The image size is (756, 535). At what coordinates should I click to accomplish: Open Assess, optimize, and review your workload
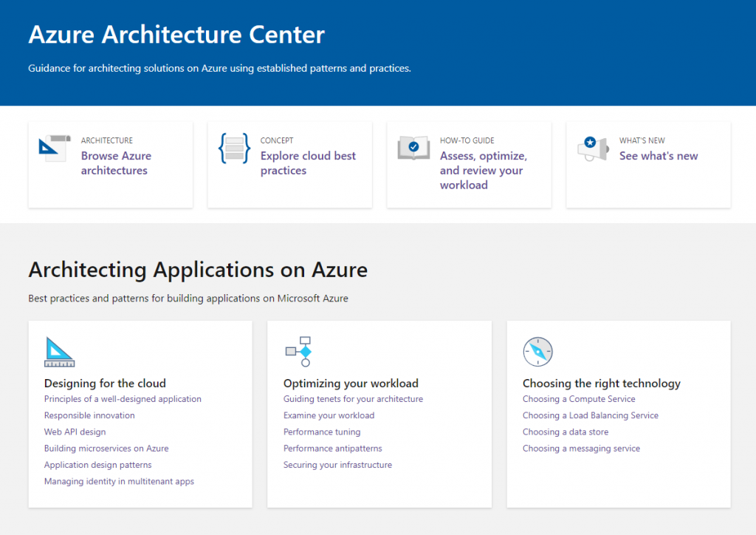[483, 170]
